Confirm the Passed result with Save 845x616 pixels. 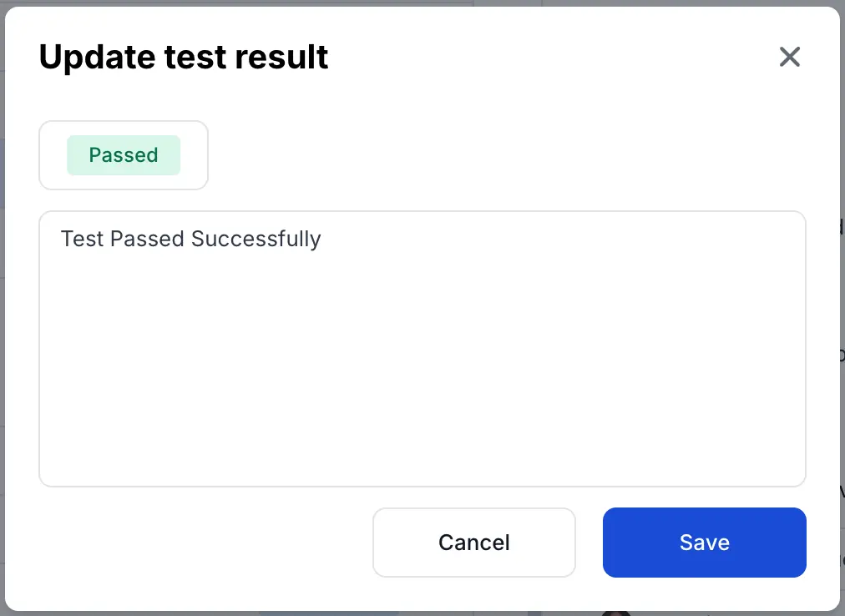pyautogui.click(x=704, y=543)
